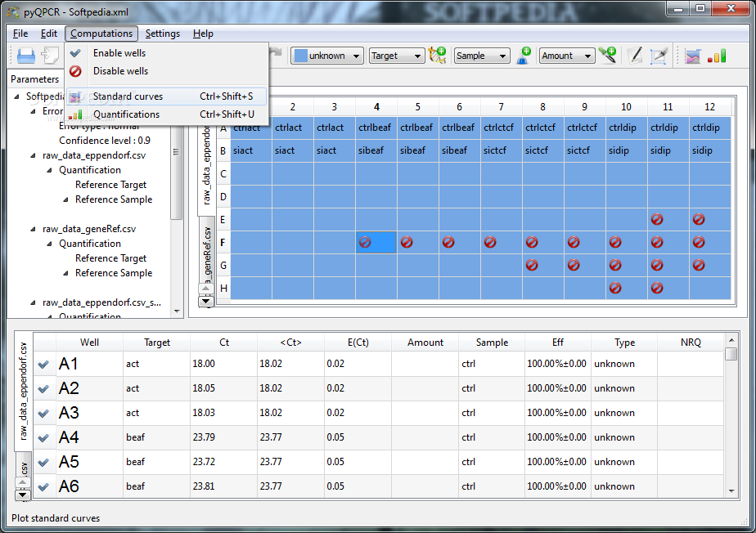This screenshot has height=533, width=756.
Task: Click disabled well icon at G8
Action: pos(532,265)
